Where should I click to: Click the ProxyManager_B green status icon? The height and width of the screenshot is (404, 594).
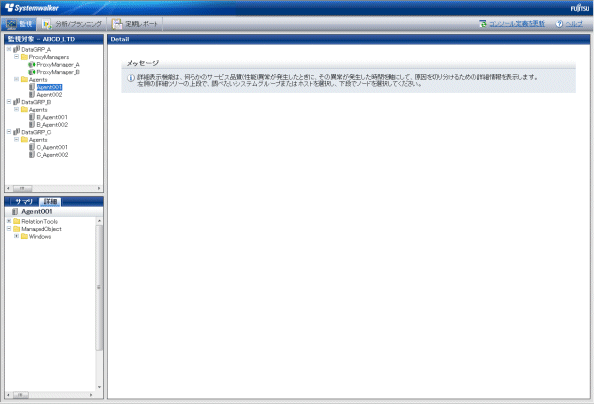coord(32,72)
